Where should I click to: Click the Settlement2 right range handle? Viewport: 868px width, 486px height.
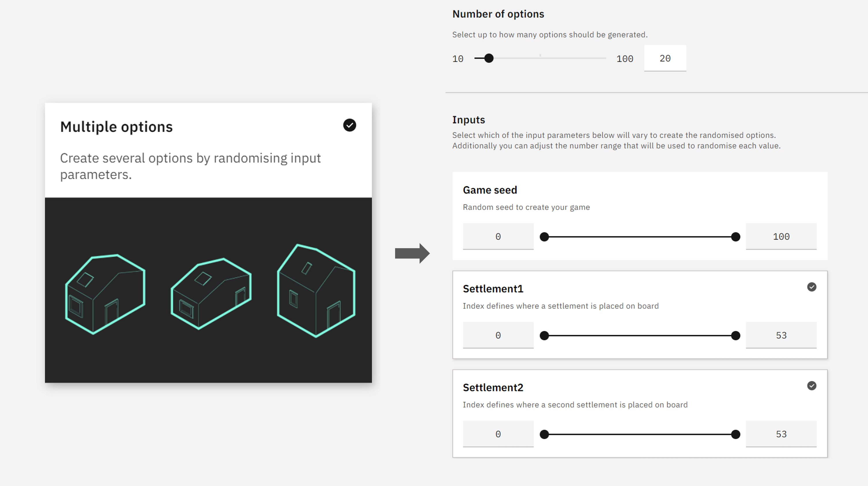point(735,434)
